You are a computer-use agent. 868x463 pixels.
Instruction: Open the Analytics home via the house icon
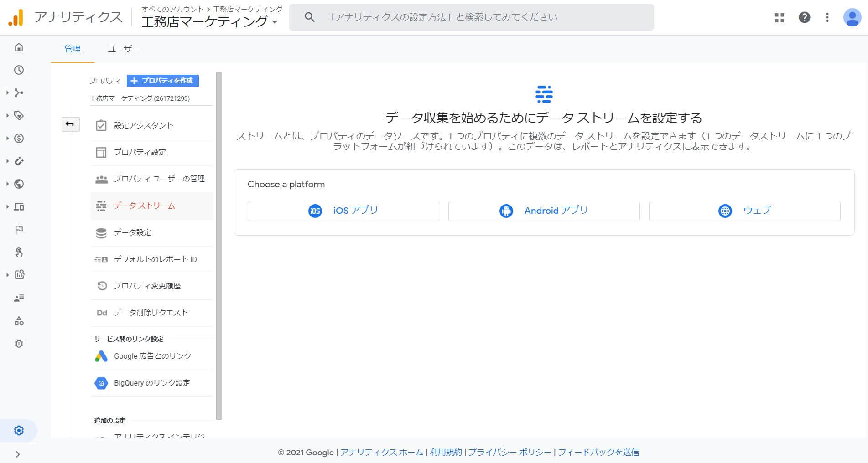pos(19,47)
